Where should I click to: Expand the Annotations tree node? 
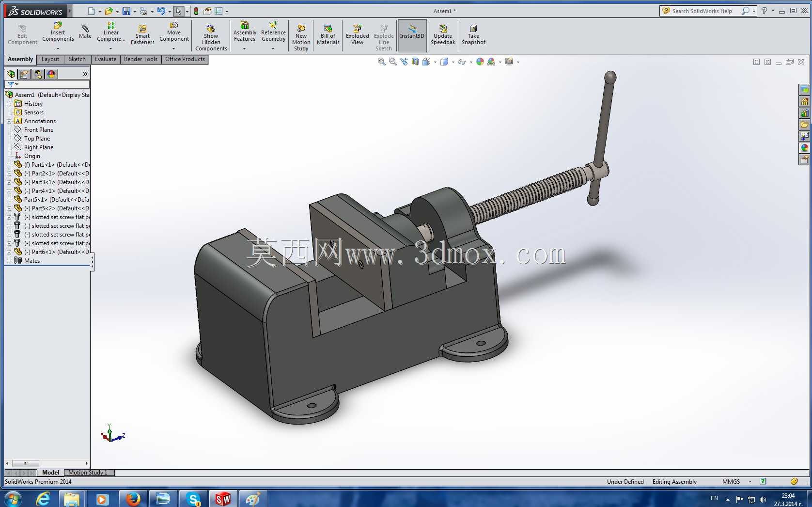(9, 121)
